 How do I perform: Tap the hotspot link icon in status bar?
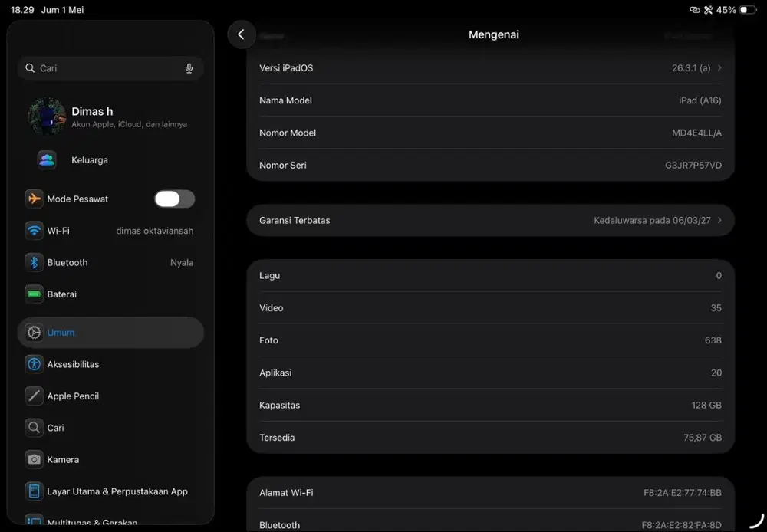coord(695,10)
